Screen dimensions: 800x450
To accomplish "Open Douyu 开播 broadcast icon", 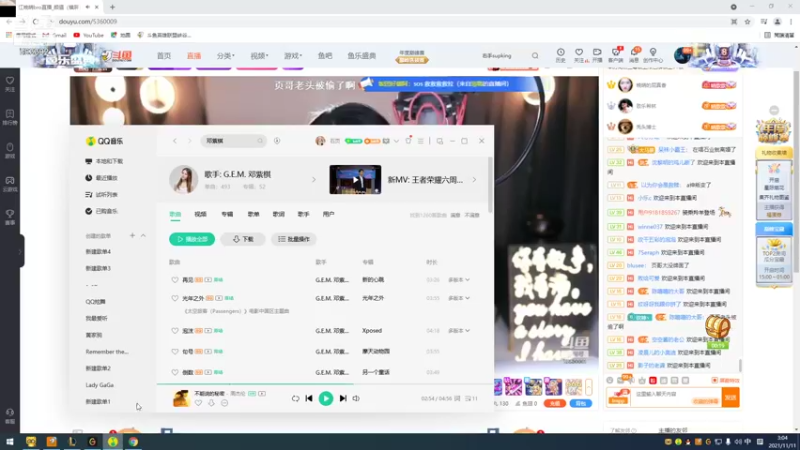I will [597, 55].
